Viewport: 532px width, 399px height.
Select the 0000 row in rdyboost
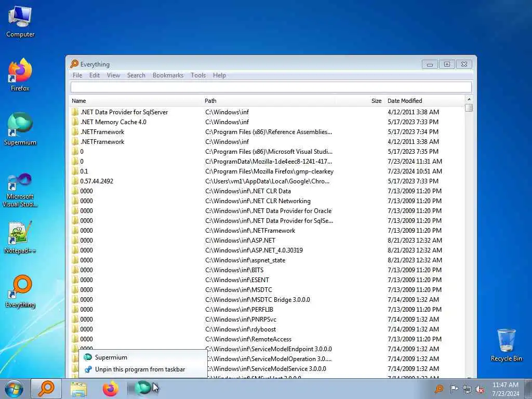coord(268,329)
